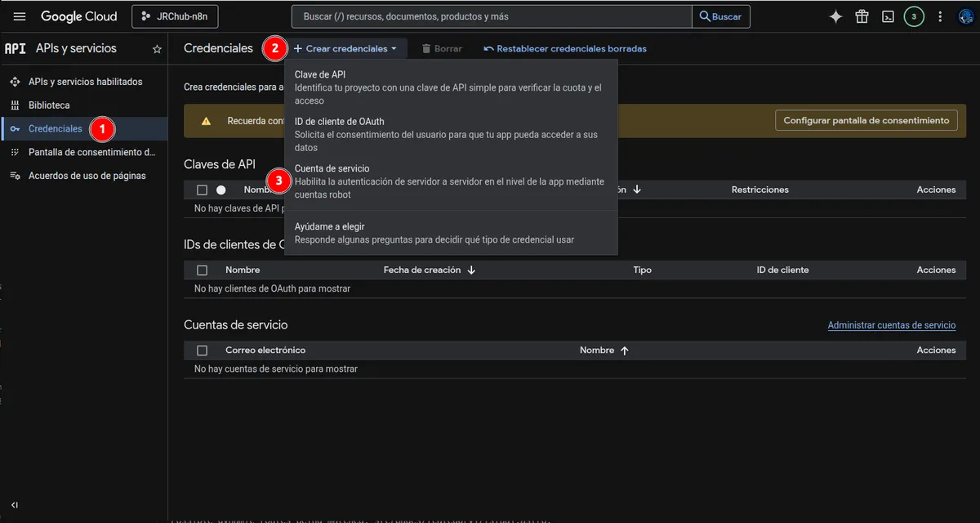Open the vertical three-dot settings menu
This screenshot has width=980, height=523.
coord(940,16)
